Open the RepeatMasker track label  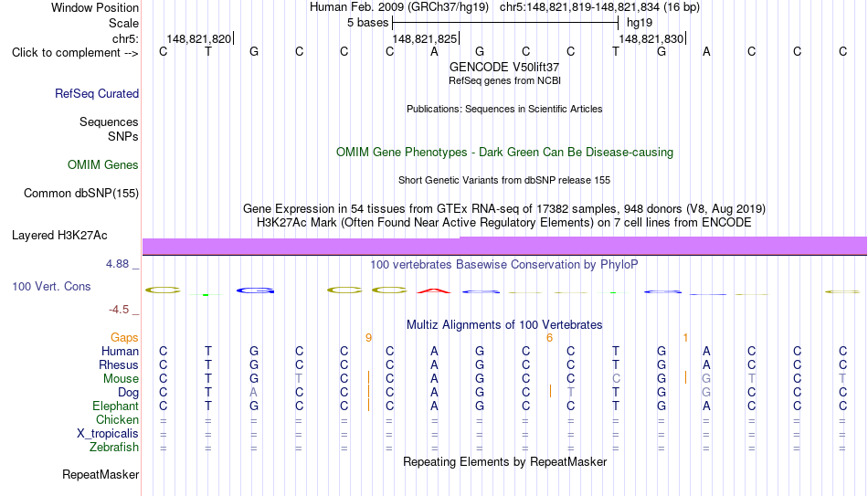pyautogui.click(x=101, y=474)
